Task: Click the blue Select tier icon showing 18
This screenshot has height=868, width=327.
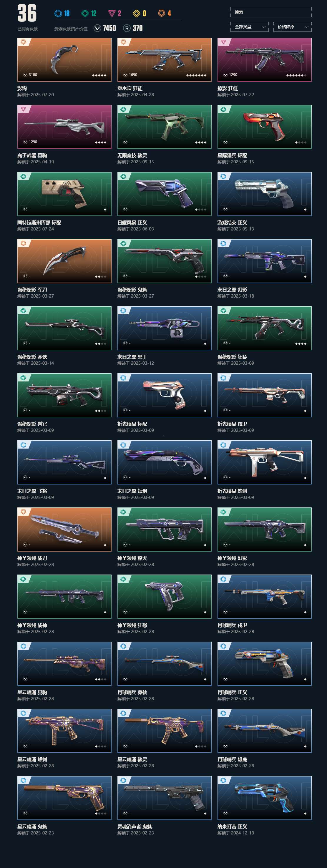Action: [58, 14]
